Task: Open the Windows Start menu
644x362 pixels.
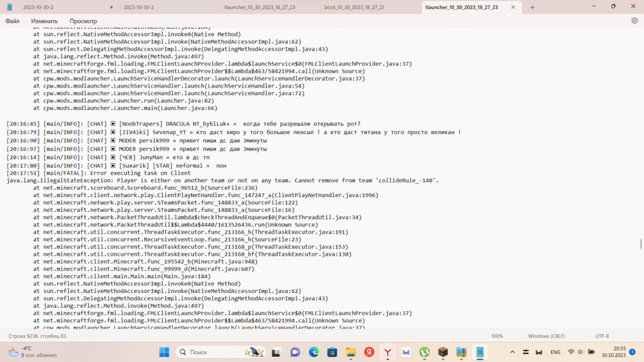Action: (x=164, y=352)
